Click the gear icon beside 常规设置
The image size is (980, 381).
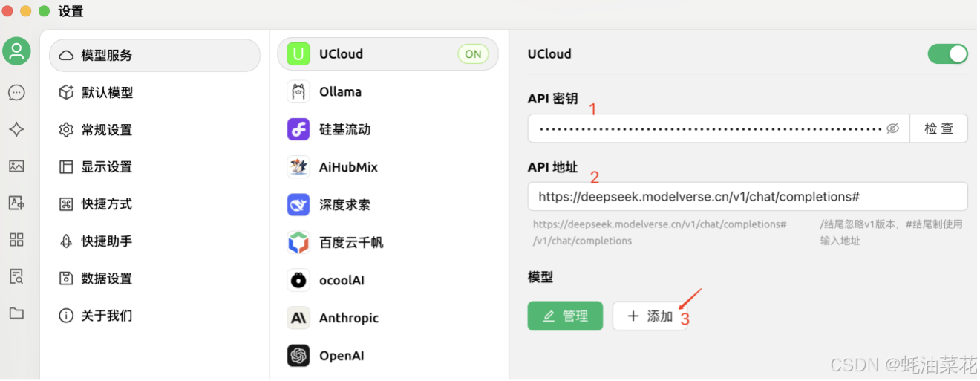66,130
